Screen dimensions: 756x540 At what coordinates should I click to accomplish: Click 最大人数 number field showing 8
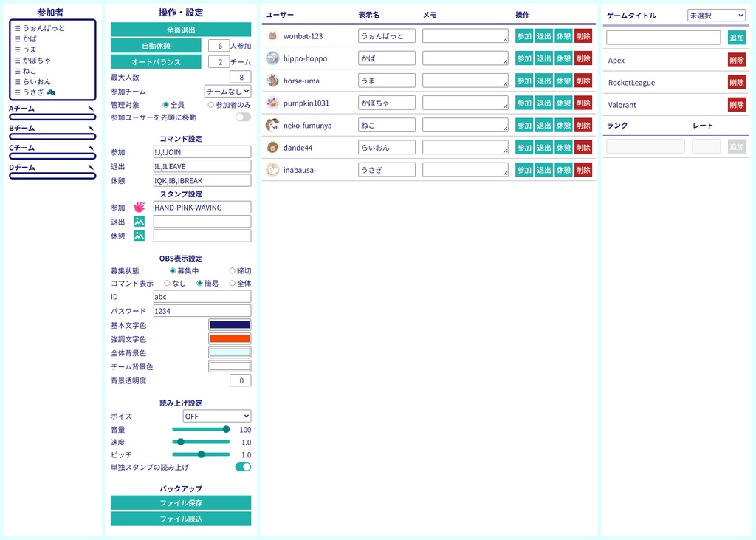pyautogui.click(x=241, y=77)
